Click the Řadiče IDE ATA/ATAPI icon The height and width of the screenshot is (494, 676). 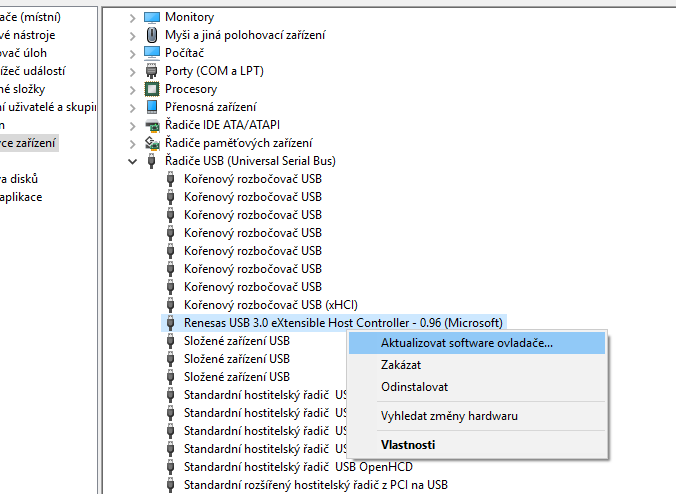pyautogui.click(x=152, y=125)
